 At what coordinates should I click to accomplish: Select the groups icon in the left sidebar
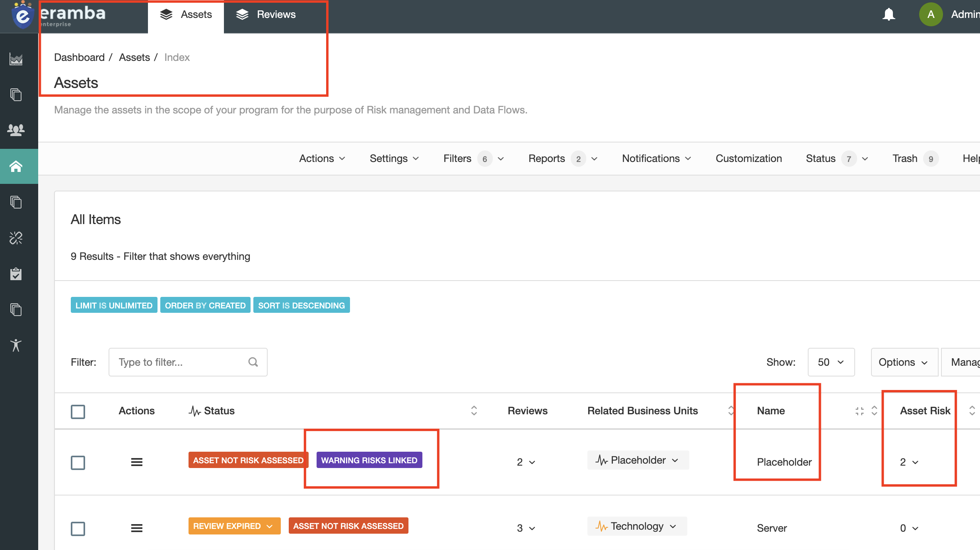pos(16,129)
